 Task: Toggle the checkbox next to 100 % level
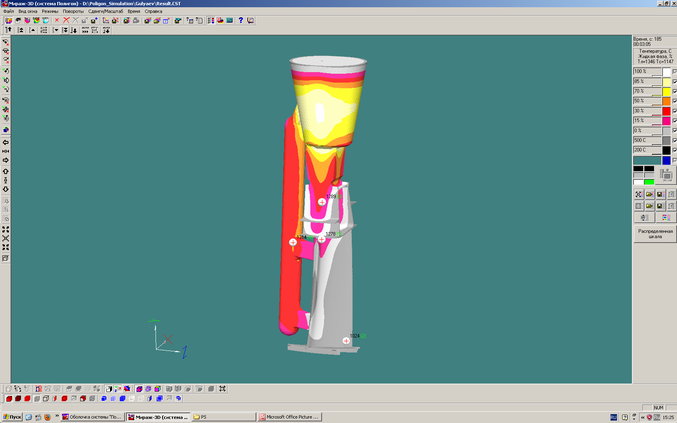pos(674,72)
